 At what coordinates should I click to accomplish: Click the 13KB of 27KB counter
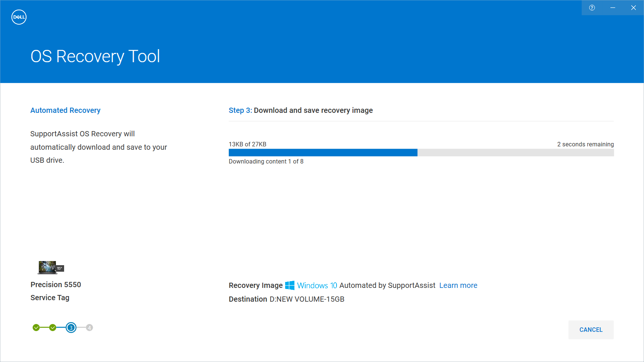click(x=247, y=144)
